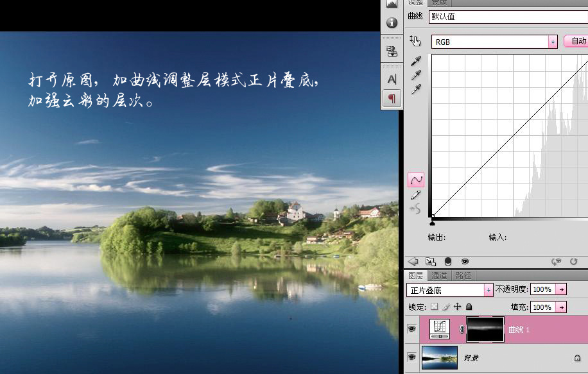This screenshot has height=374, width=588.
Task: Open the curves preset 默认值 dropdown
Action: click(x=508, y=17)
